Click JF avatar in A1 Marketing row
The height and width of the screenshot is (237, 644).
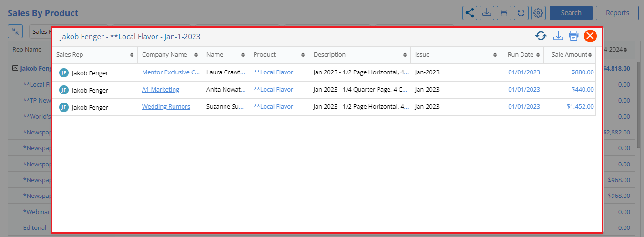(x=63, y=90)
